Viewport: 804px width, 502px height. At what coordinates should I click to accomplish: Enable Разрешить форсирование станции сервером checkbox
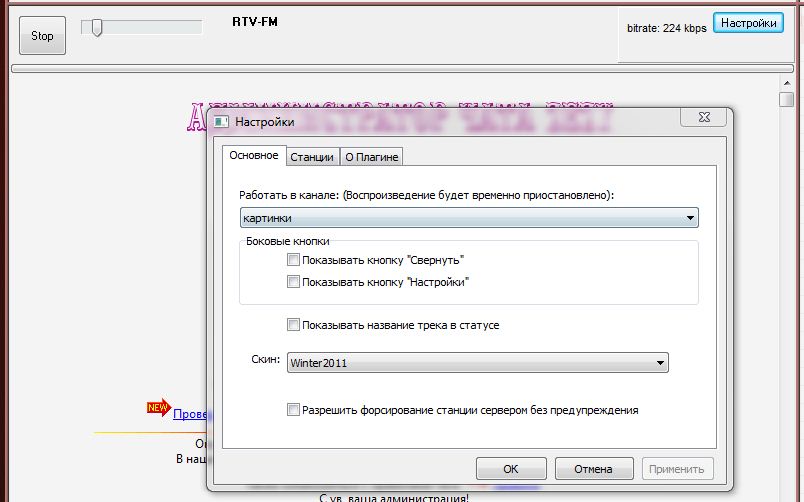point(293,410)
